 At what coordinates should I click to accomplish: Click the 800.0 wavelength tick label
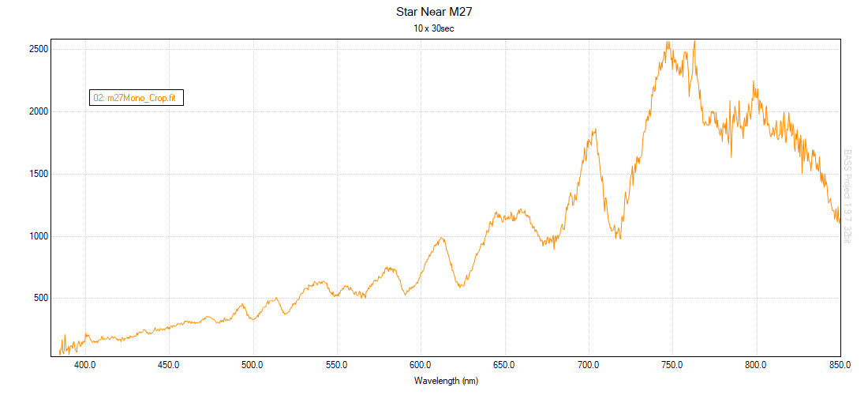756,365
